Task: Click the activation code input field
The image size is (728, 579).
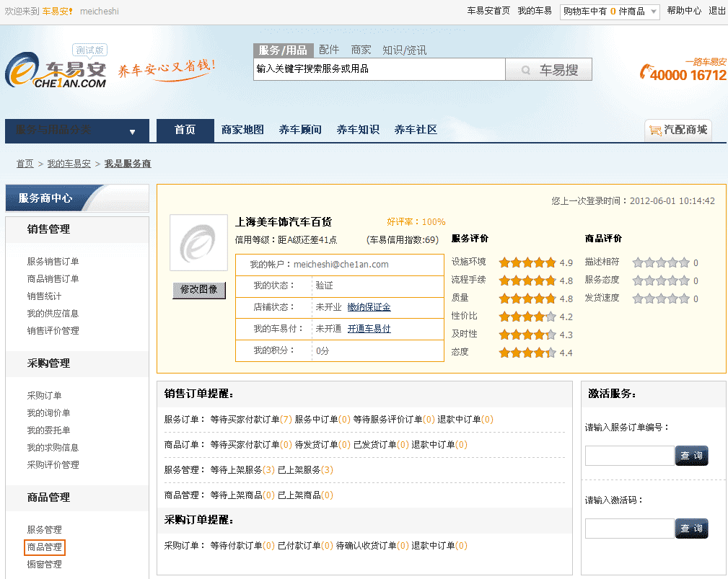Action: pyautogui.click(x=630, y=529)
